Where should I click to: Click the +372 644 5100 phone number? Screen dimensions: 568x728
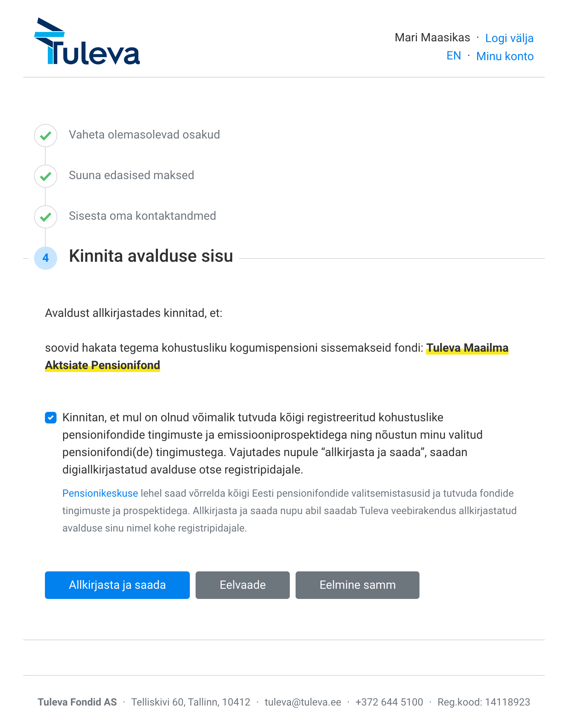click(389, 702)
